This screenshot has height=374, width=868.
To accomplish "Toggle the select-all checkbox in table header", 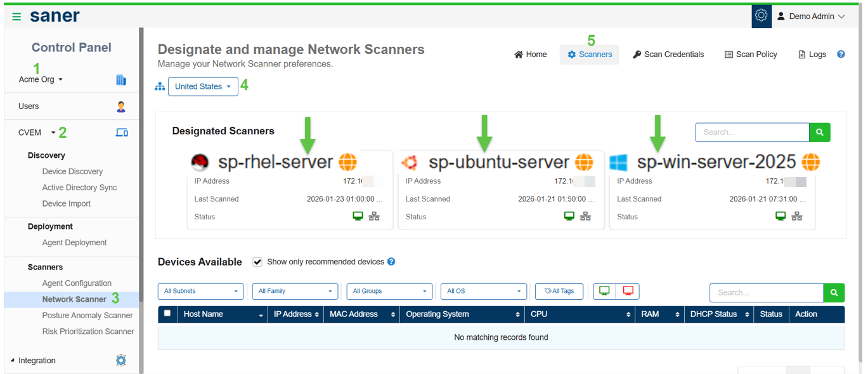I will (167, 313).
